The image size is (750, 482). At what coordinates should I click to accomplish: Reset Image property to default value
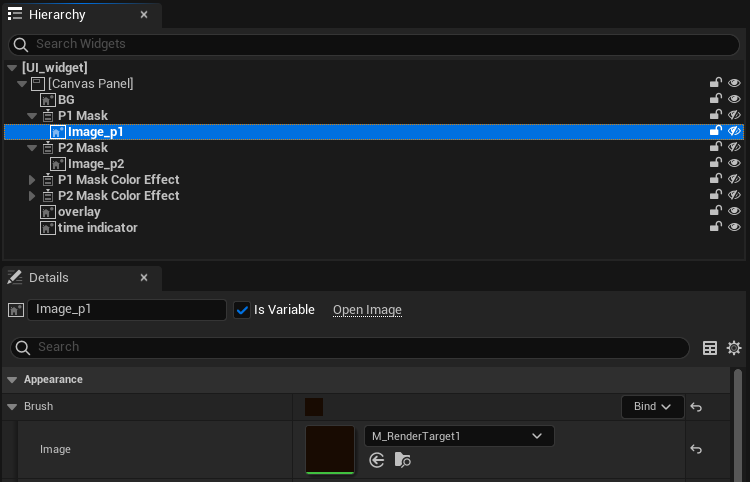coord(696,449)
